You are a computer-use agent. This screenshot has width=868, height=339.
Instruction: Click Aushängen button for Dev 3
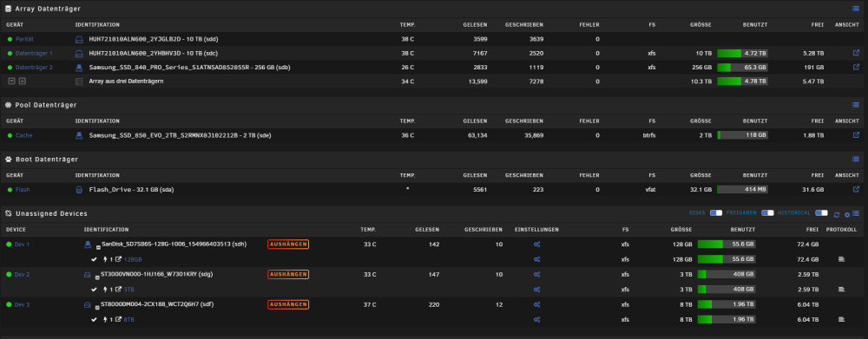(x=288, y=304)
